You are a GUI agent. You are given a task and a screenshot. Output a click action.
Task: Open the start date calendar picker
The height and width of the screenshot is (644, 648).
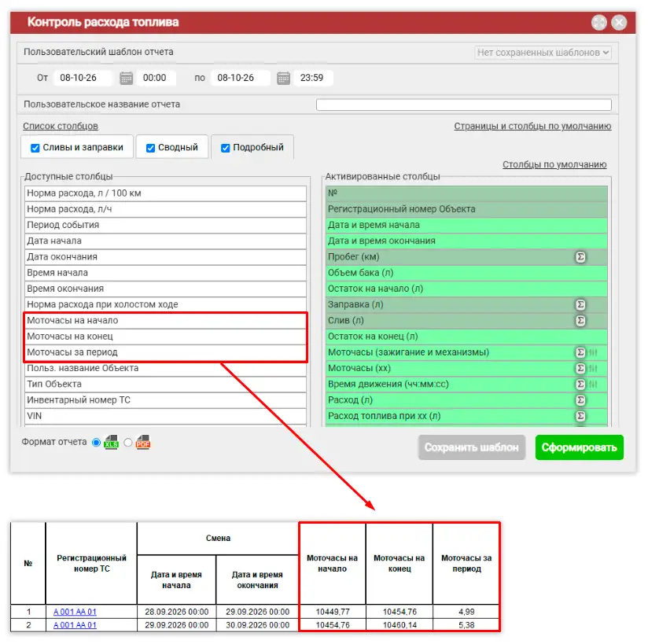click(126, 78)
